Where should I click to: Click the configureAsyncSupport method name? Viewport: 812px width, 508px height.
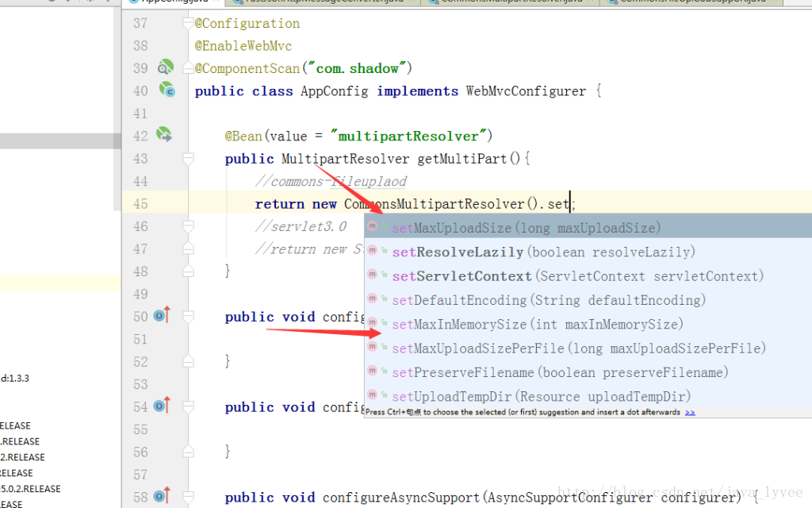pyautogui.click(x=400, y=498)
